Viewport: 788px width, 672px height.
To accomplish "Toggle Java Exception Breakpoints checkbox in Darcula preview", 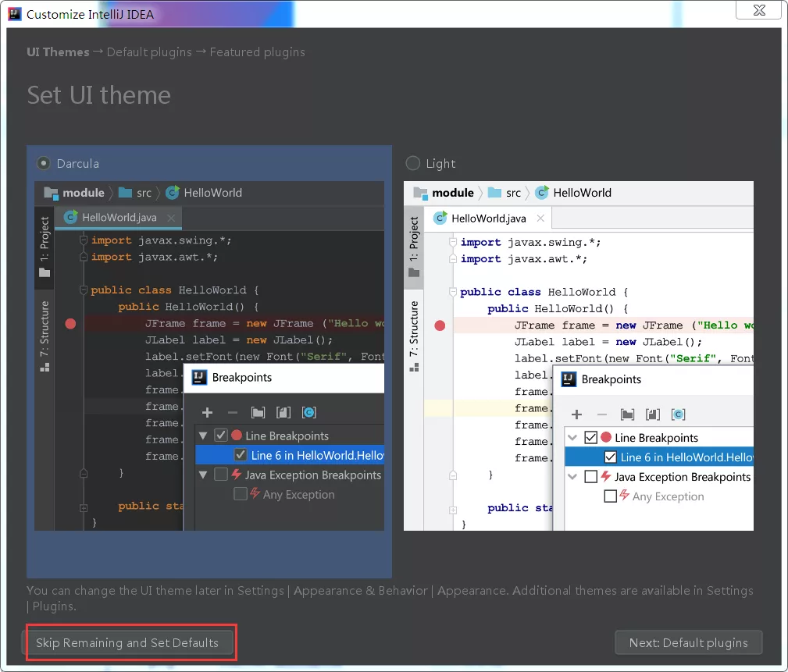I will click(x=221, y=475).
